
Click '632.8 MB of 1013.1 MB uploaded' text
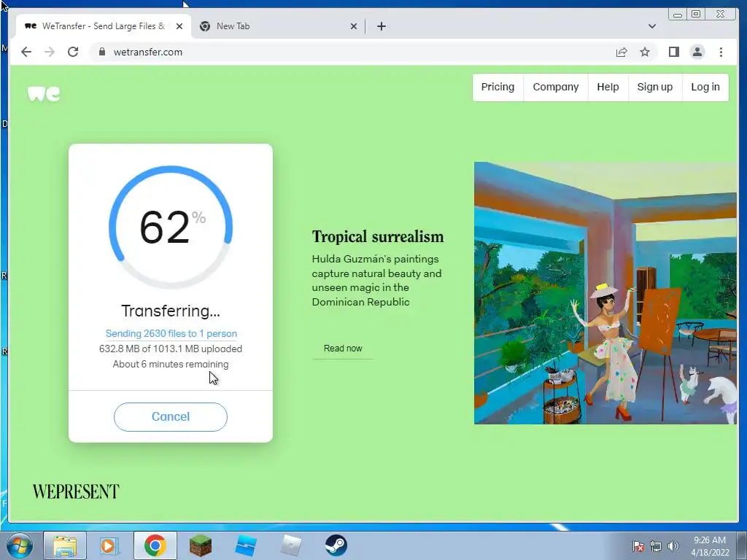171,349
